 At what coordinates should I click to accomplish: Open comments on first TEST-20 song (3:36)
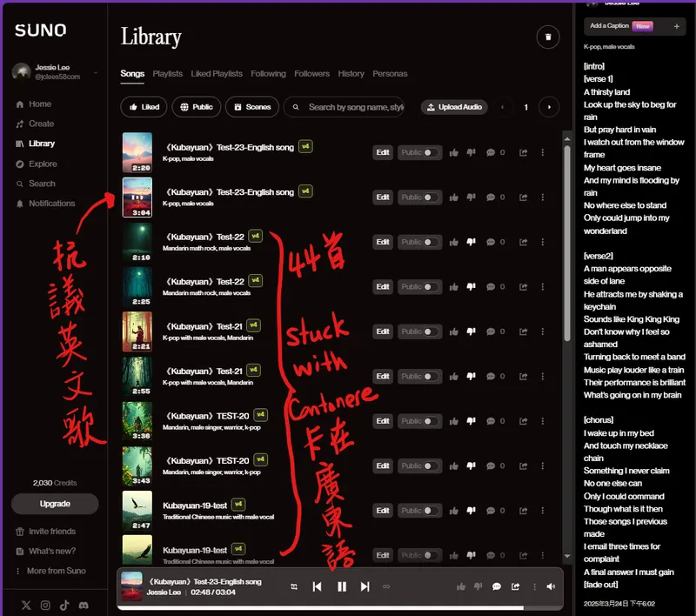tap(491, 422)
